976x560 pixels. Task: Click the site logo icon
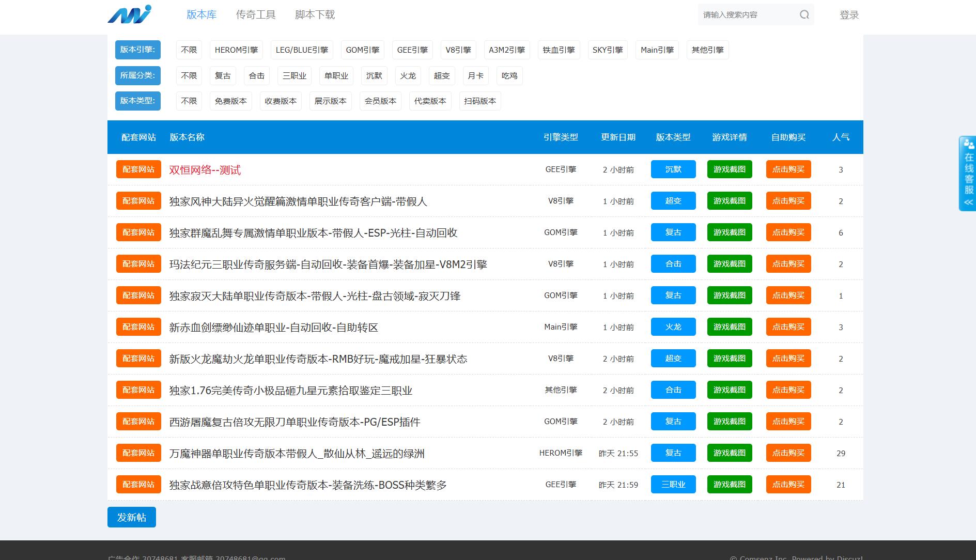pos(129,14)
